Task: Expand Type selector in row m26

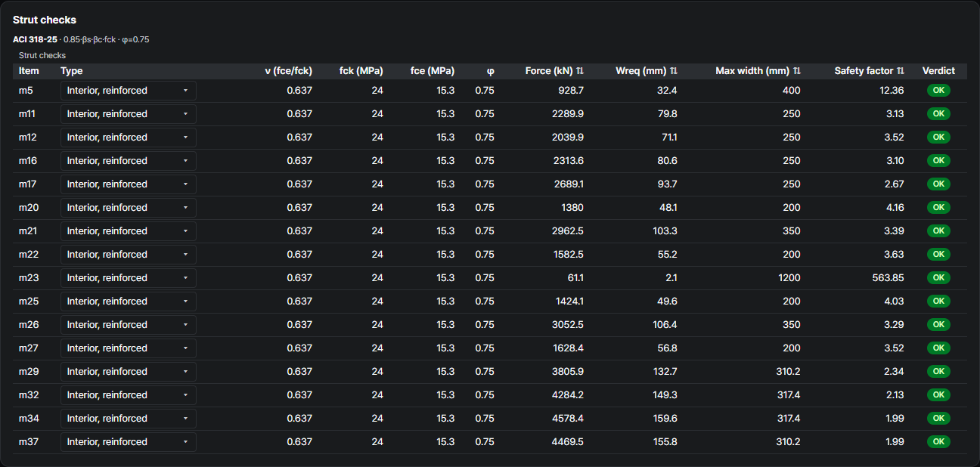Action: (129, 325)
